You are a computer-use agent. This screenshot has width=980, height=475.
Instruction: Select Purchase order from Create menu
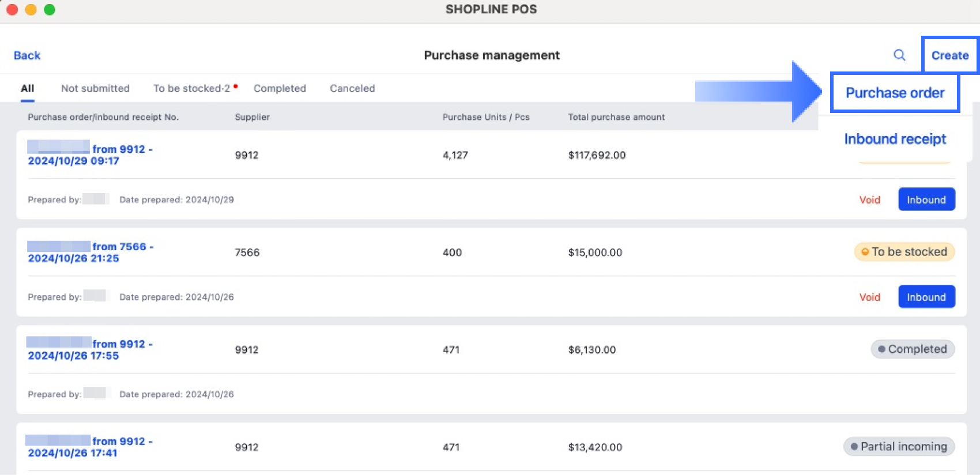[x=894, y=93]
